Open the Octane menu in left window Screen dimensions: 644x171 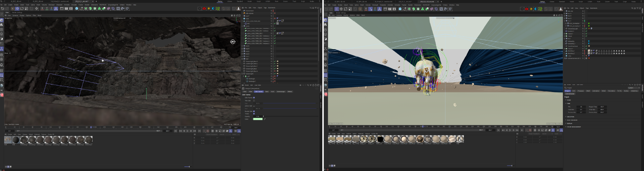click(x=122, y=5)
